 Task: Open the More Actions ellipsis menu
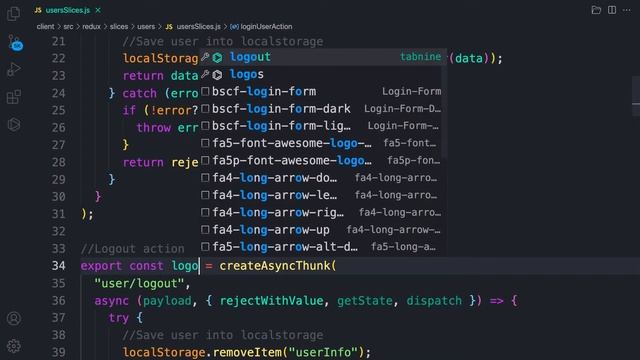click(627, 10)
